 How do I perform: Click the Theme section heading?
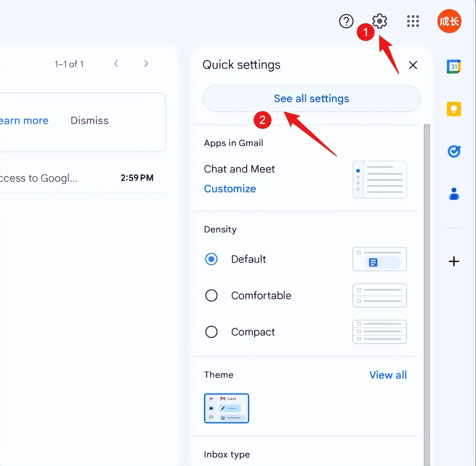pos(219,375)
